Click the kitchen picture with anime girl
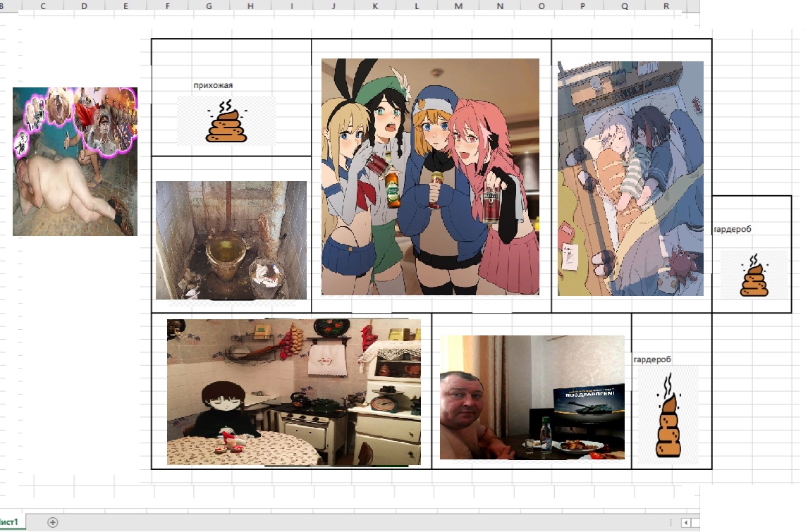 coord(293,392)
